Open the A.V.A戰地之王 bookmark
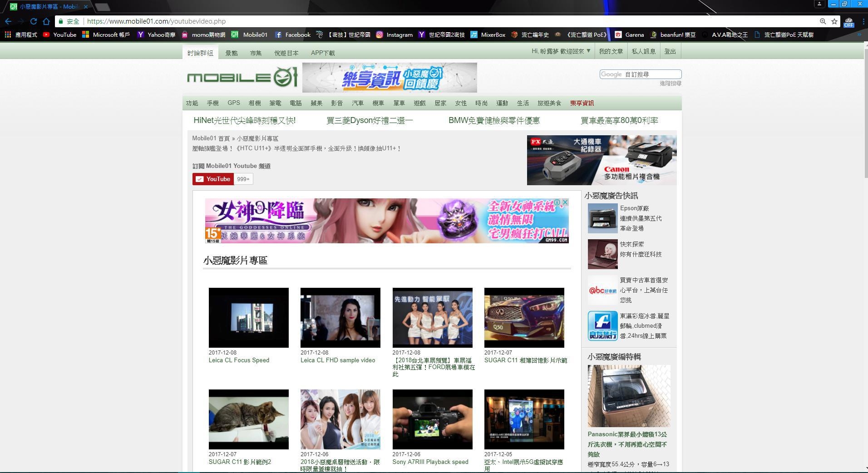The image size is (868, 473). pyautogui.click(x=725, y=34)
